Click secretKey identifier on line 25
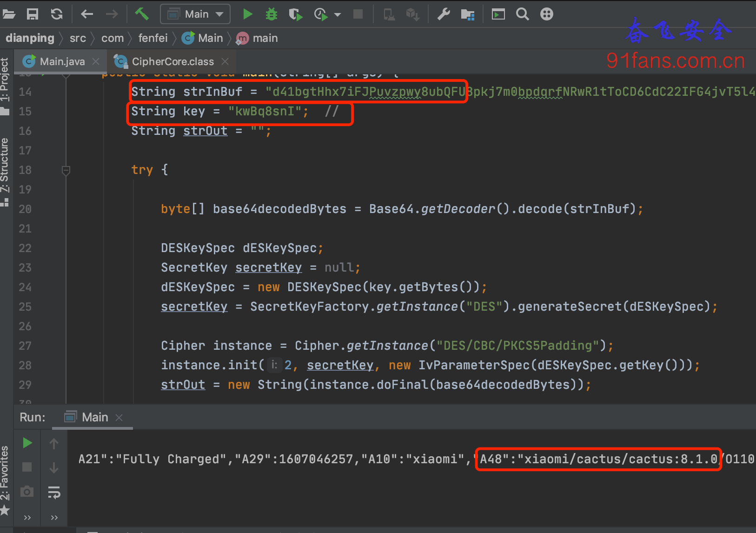This screenshot has width=756, height=533. tap(194, 306)
